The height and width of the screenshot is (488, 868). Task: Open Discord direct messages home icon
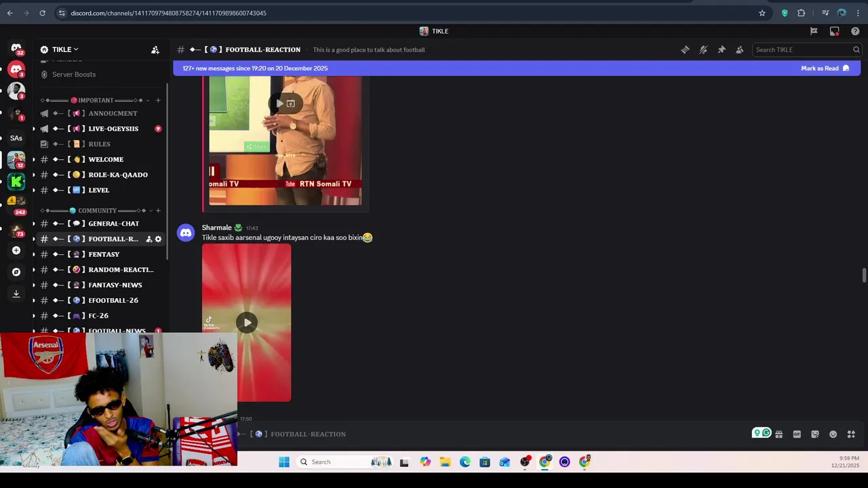(x=16, y=49)
